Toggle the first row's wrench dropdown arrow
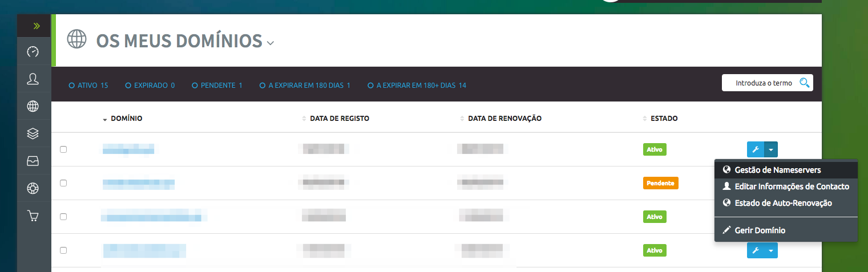Viewport: 868px width, 272px height. point(771,150)
